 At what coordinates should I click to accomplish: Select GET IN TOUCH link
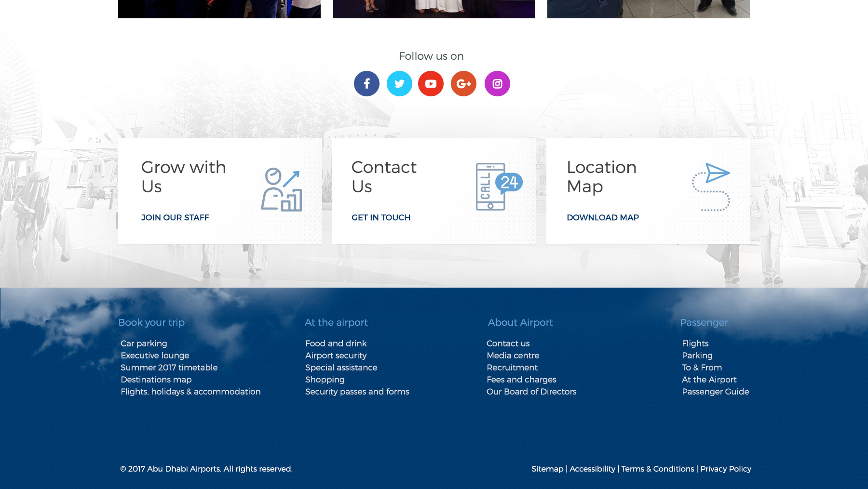coord(381,218)
